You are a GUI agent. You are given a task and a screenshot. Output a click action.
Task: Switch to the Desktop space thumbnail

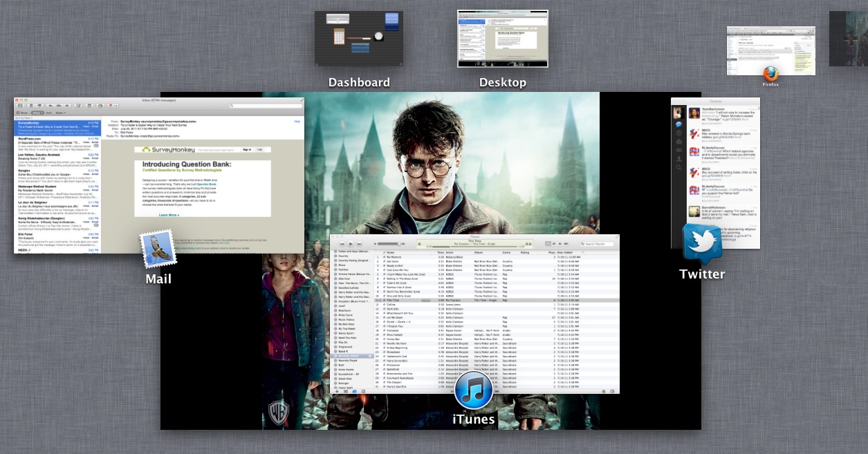(x=502, y=39)
